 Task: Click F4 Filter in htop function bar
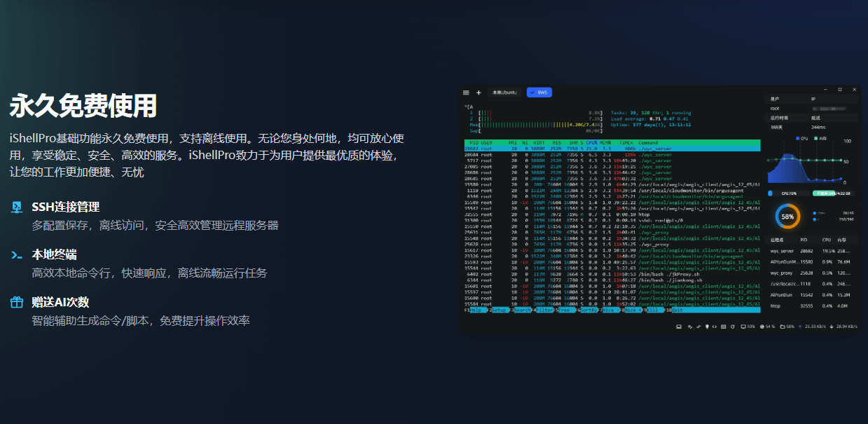pyautogui.click(x=542, y=310)
